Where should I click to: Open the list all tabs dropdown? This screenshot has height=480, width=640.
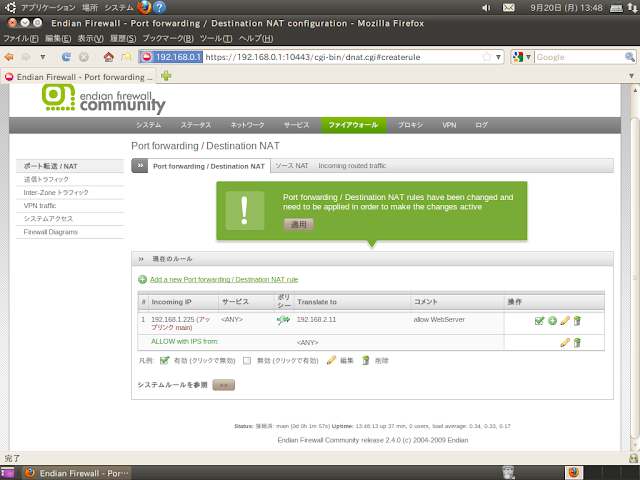[631, 76]
